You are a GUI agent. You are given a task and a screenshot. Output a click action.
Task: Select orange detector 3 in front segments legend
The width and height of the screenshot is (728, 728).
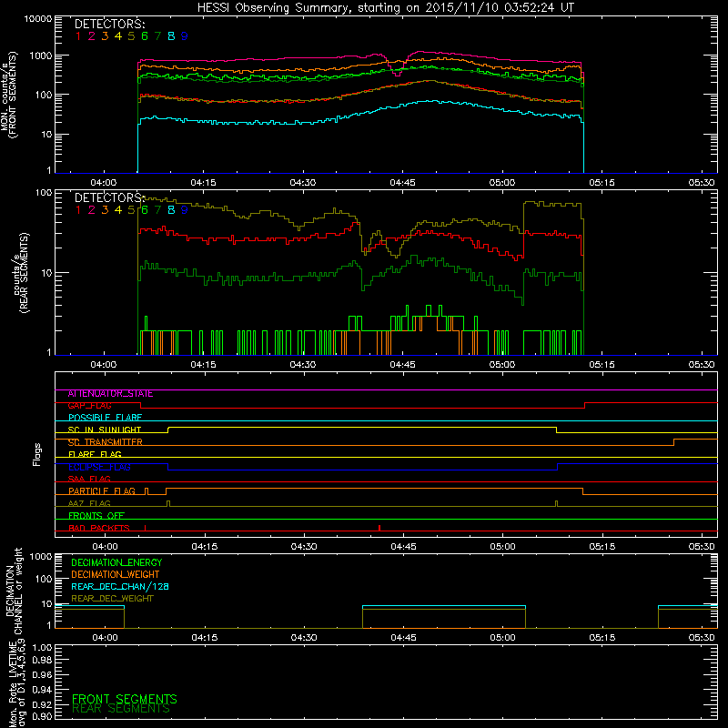point(105,35)
